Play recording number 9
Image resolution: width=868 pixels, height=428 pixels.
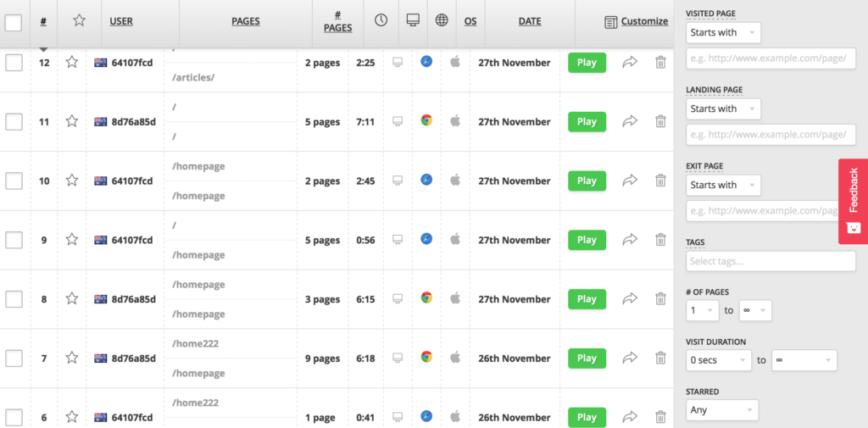click(587, 241)
